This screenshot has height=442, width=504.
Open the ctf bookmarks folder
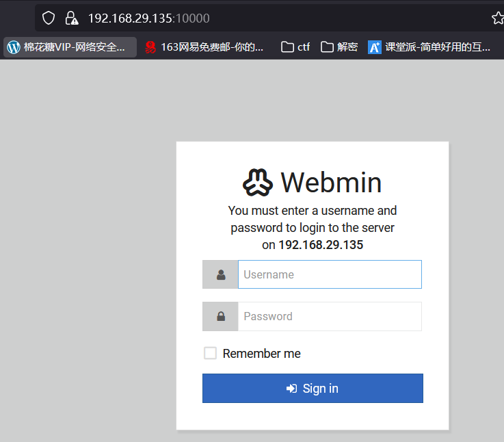295,47
